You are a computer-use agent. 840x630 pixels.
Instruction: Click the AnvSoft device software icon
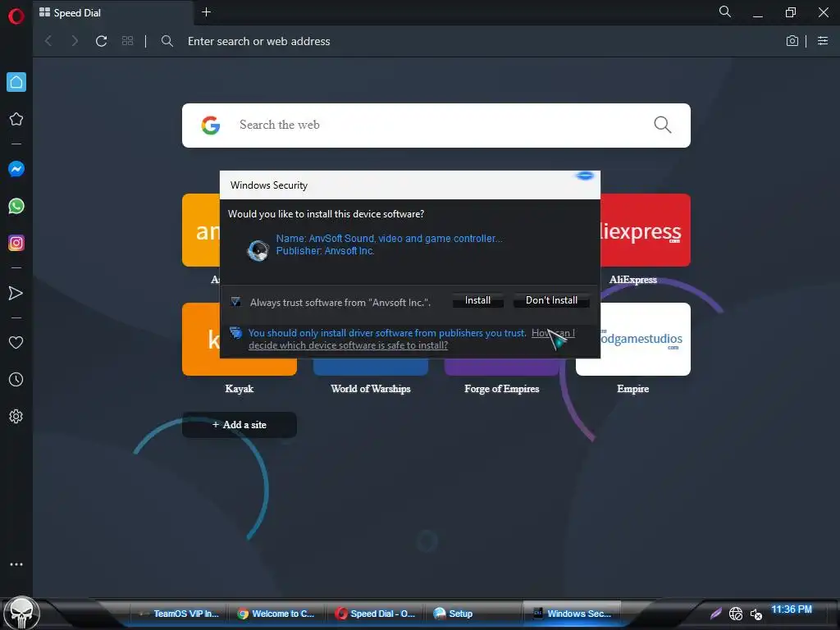coord(258,250)
